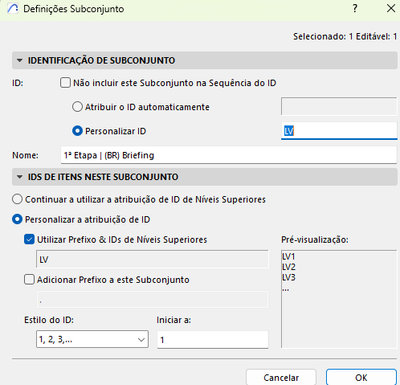Image resolution: width=400 pixels, height=385 pixels.
Task: Click the Iniciar a field
Action: tap(213, 340)
